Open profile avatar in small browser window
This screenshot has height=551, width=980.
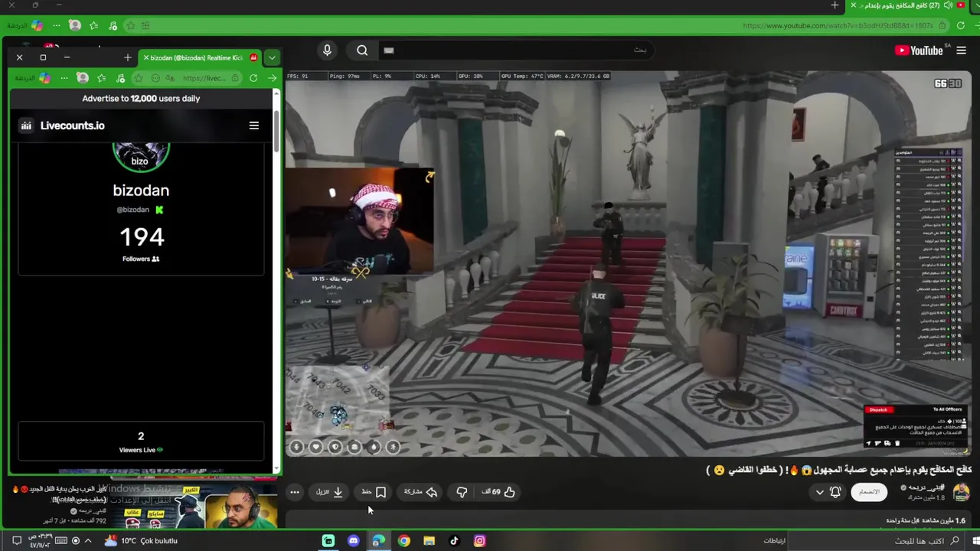pyautogui.click(x=83, y=78)
